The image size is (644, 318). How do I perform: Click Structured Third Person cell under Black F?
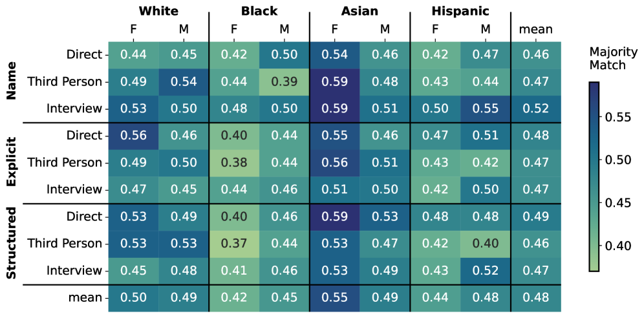[234, 244]
